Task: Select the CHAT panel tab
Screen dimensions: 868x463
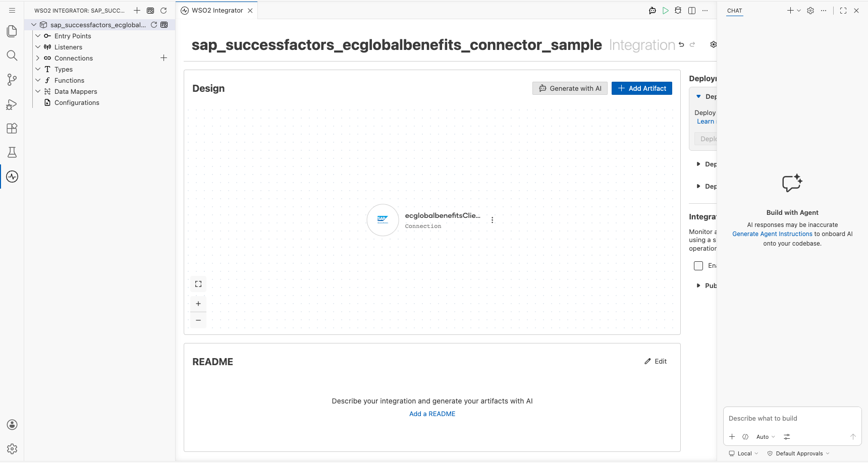Action: 735,11
